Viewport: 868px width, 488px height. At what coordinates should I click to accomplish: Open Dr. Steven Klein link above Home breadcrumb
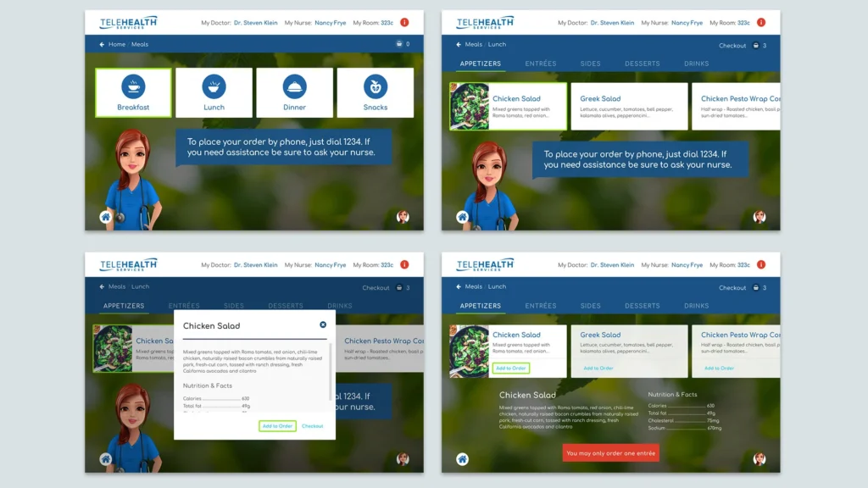(x=255, y=23)
